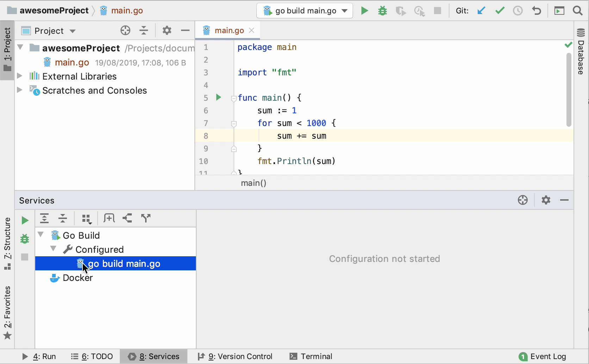Viewport: 589px width, 364px height.
Task: Revert changes with the undo arrow icon
Action: coord(536,11)
